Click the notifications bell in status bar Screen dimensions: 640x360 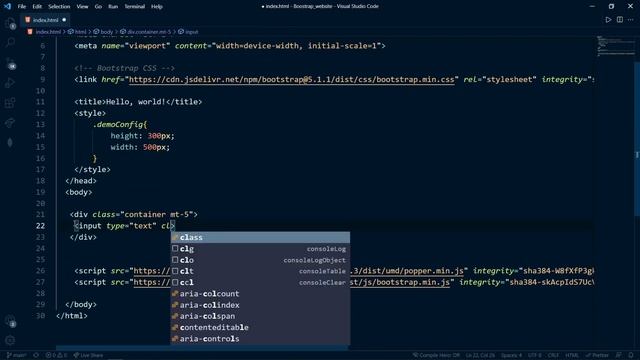pos(631,355)
